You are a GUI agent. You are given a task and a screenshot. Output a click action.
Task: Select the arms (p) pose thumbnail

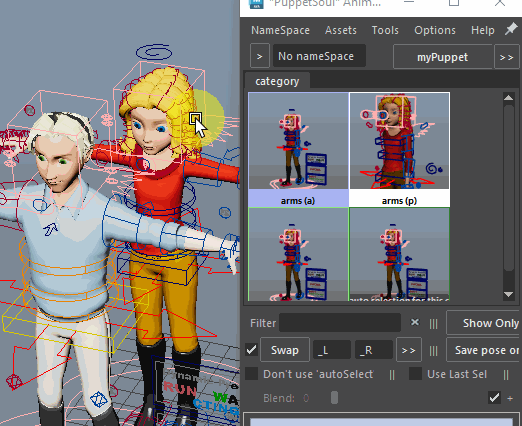pyautogui.click(x=399, y=141)
